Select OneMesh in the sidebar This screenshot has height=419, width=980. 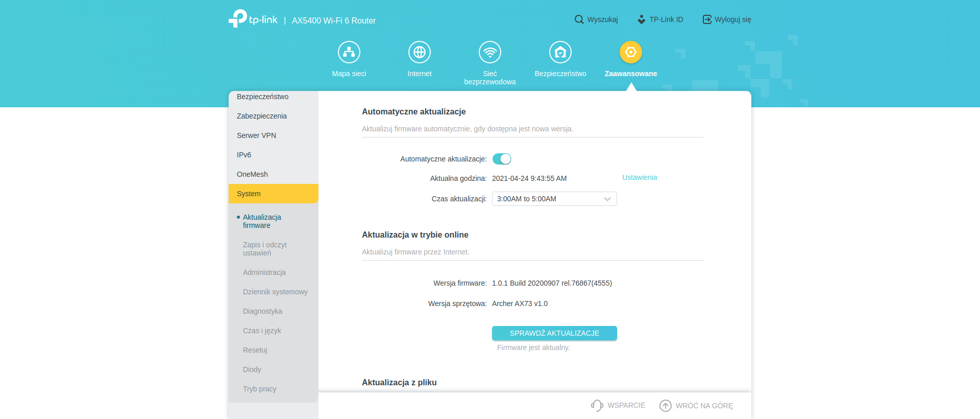tap(252, 174)
